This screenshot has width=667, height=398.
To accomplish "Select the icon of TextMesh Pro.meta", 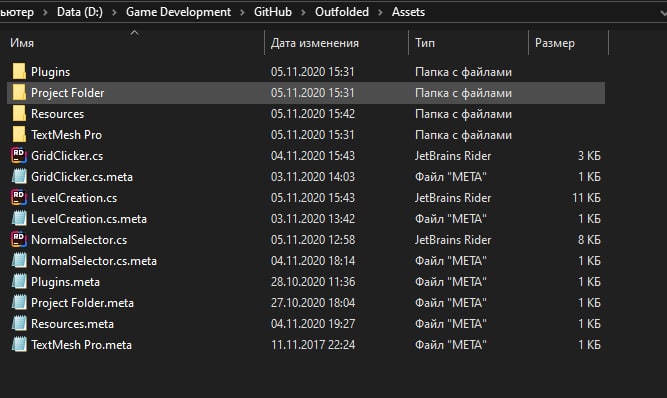I will point(19,344).
